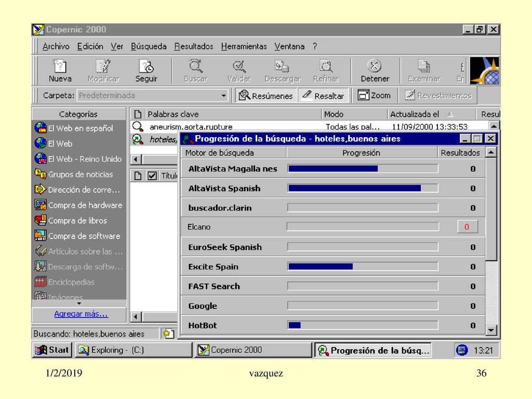Expand the categories list with the down arrow
Image resolution: width=532 pixels, height=399 pixels.
tap(79, 303)
